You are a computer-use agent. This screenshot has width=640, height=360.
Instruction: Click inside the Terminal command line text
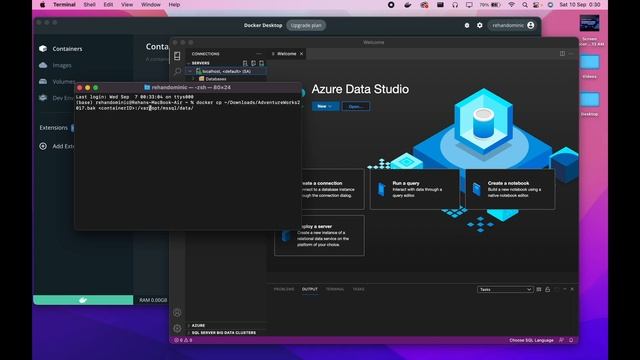pos(187,105)
